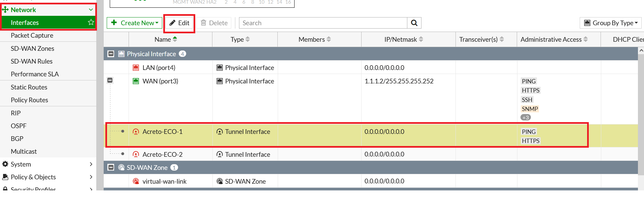Image resolution: width=644 pixels, height=218 pixels.
Task: Click in the Search input field
Action: 323,23
